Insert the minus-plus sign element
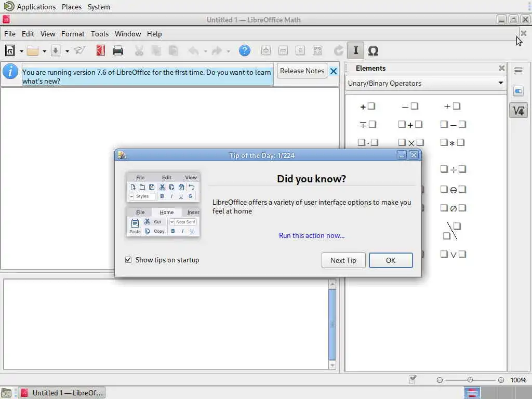This screenshot has width=532, height=399. pos(368,125)
